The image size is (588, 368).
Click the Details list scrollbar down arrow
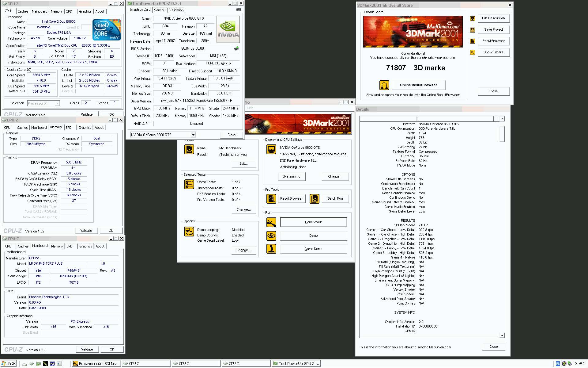point(502,335)
